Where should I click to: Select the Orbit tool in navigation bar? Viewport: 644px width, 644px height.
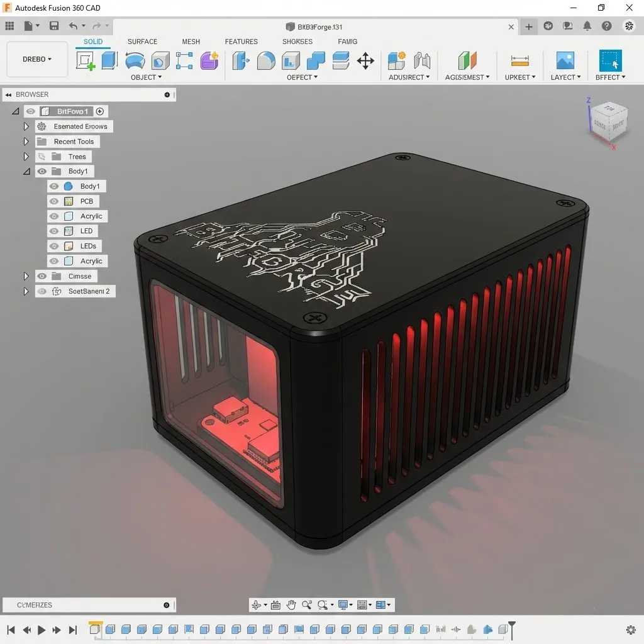(257, 604)
